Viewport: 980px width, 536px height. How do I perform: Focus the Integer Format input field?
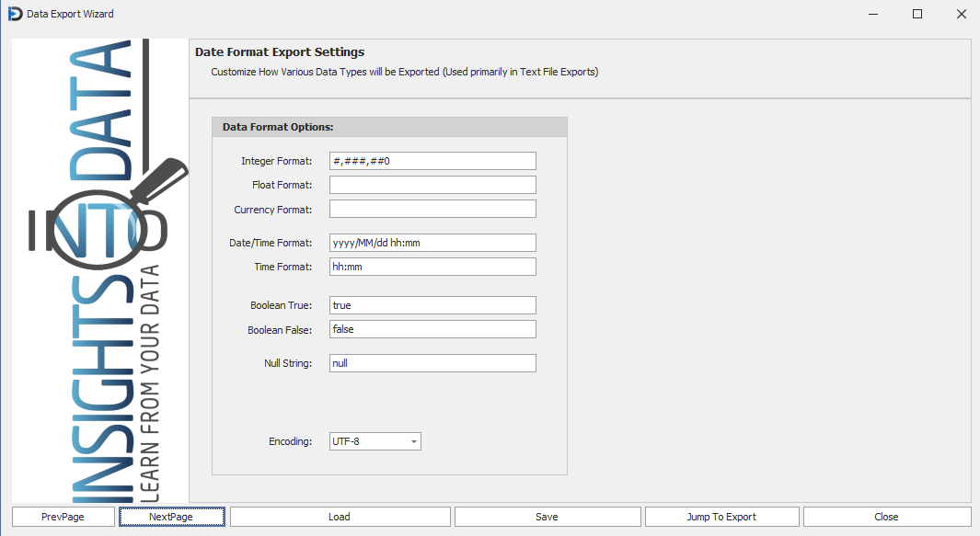tap(432, 161)
